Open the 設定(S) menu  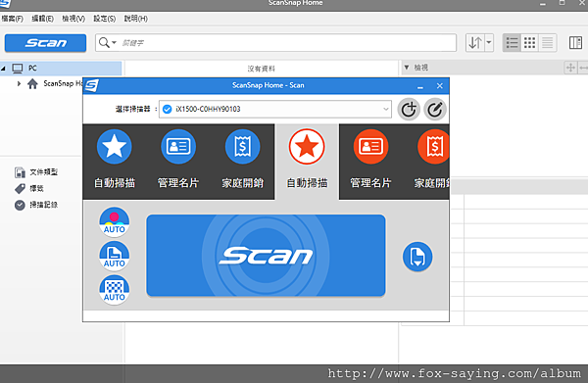(x=104, y=19)
